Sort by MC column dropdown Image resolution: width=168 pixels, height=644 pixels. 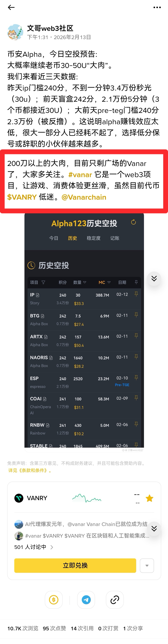(x=109, y=282)
